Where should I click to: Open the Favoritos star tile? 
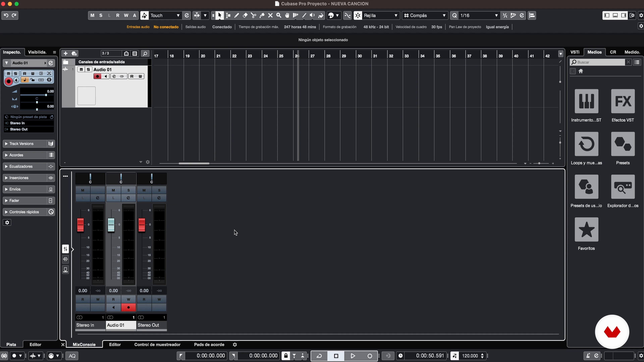coord(586,229)
